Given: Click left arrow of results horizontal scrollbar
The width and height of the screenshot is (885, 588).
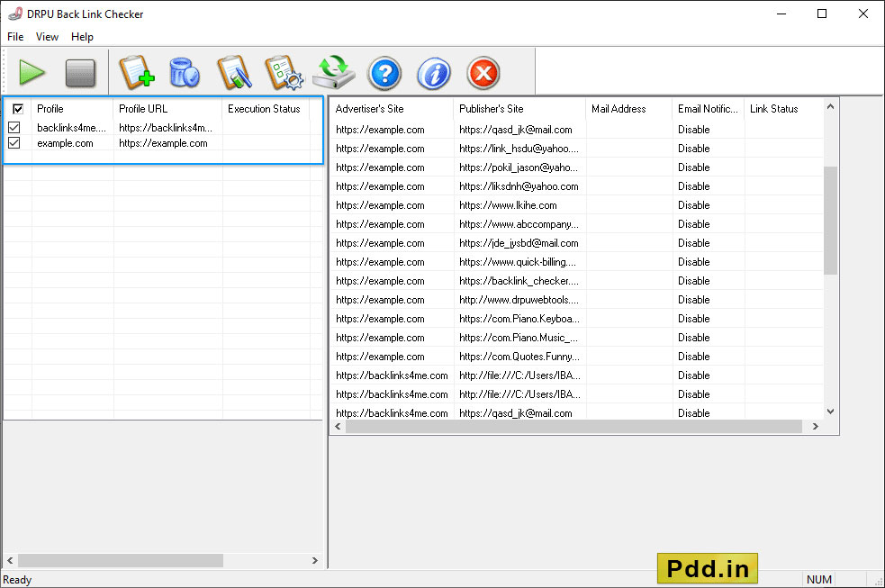Looking at the screenshot, I should pyautogui.click(x=339, y=427).
